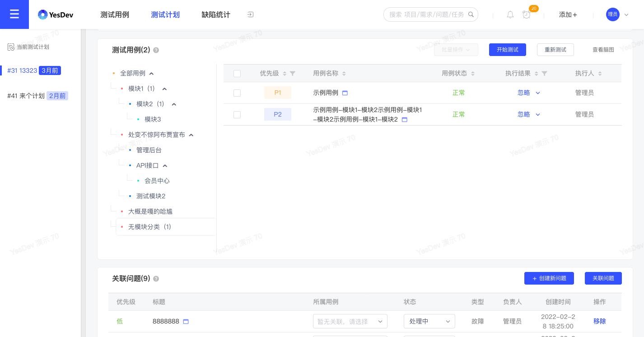Check the checkbox for the P2 case row
The height and width of the screenshot is (337, 644).
(237, 115)
